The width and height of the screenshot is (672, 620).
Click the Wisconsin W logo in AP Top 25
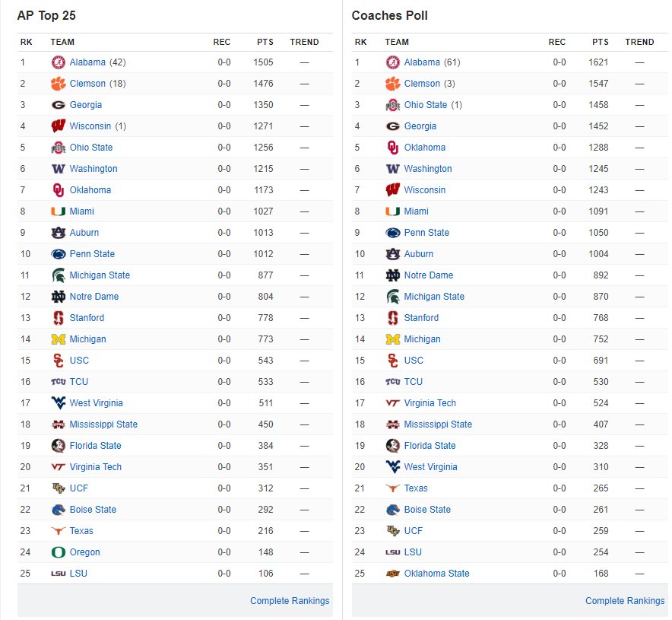point(59,126)
